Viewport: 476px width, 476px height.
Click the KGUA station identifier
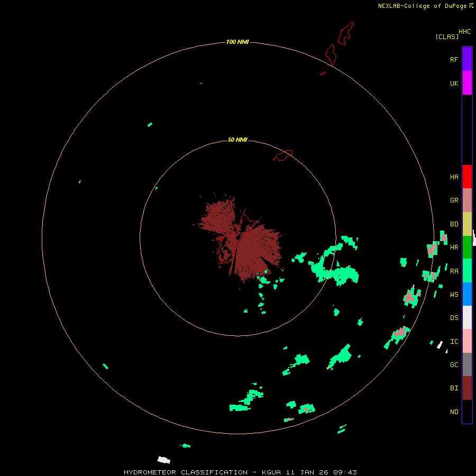pyautogui.click(x=271, y=472)
